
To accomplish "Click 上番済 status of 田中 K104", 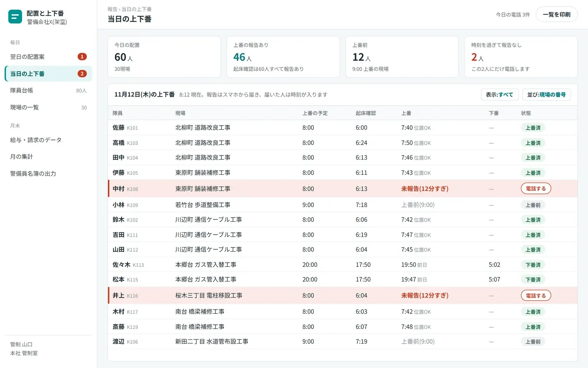I will tap(533, 158).
